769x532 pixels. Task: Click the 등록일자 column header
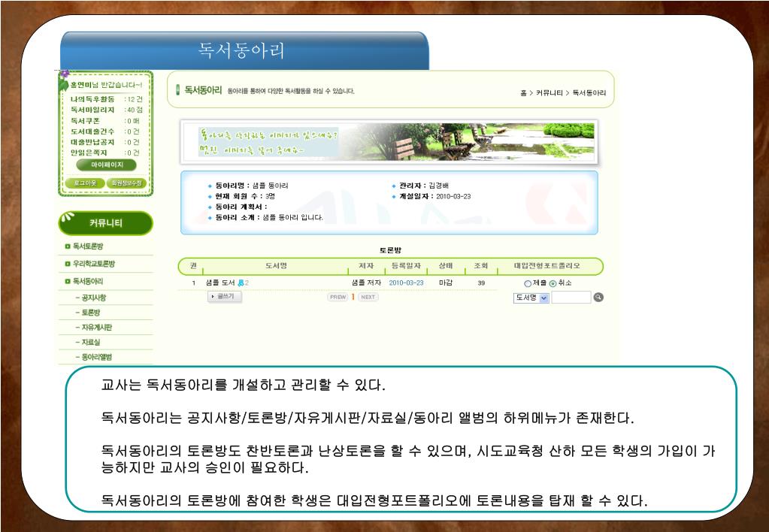pyautogui.click(x=406, y=266)
